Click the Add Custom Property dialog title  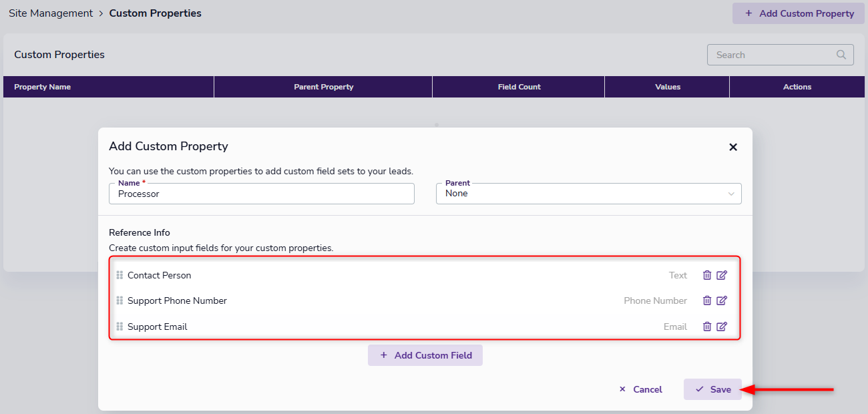pos(168,146)
